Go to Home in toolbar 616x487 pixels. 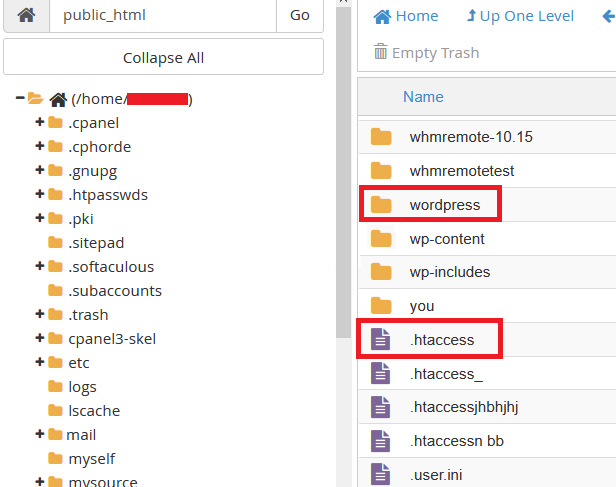click(405, 16)
